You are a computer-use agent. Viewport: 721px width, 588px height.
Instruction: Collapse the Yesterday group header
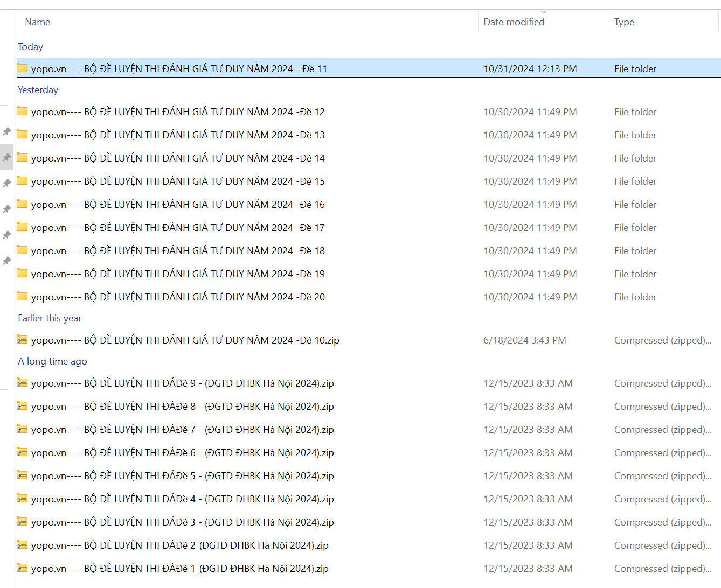pyautogui.click(x=38, y=90)
